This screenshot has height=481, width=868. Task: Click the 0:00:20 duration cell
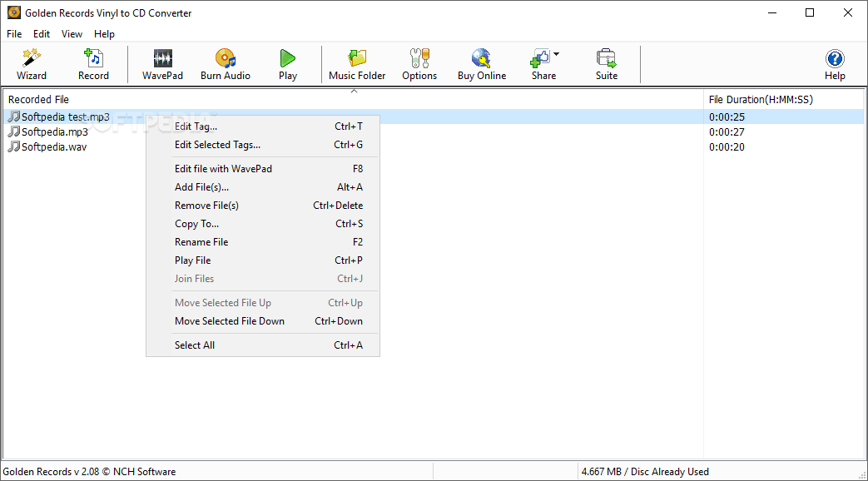(727, 146)
